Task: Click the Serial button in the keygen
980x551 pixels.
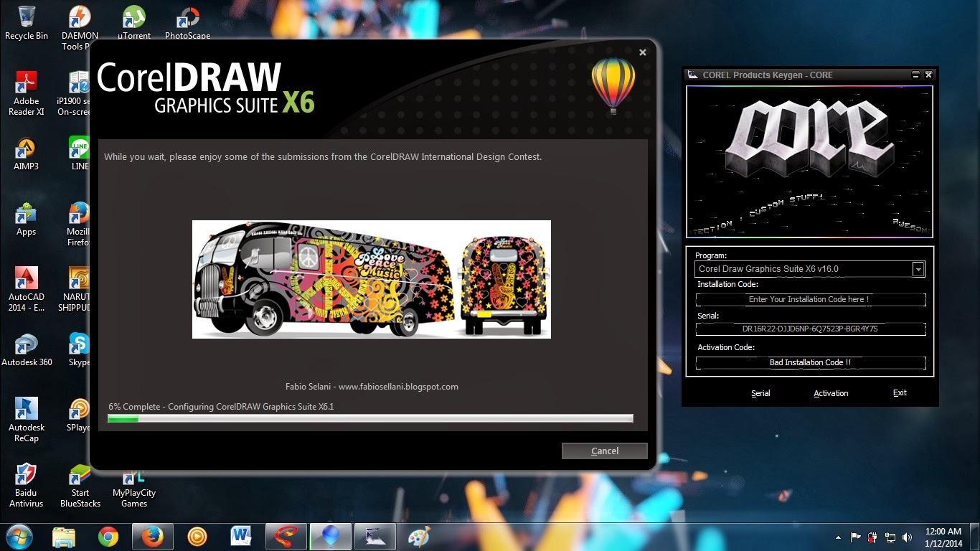Action: (760, 393)
